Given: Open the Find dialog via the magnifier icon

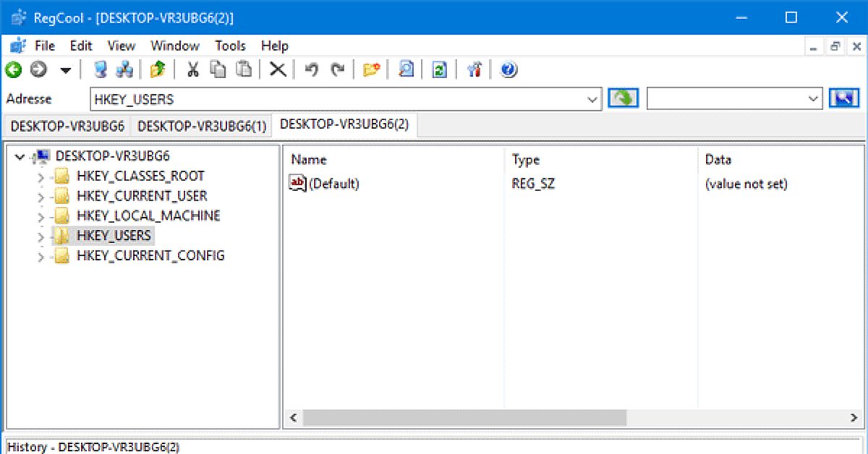Looking at the screenshot, I should 405,70.
